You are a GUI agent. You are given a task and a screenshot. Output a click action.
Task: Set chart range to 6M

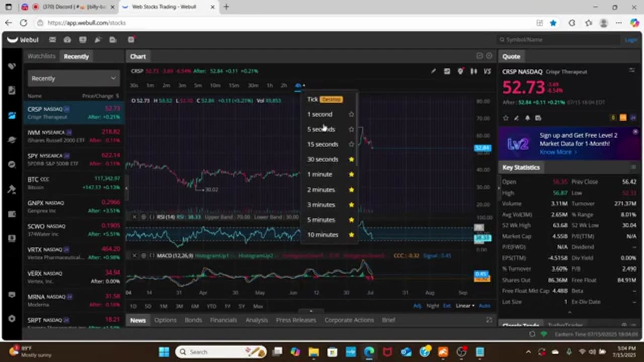point(195,306)
